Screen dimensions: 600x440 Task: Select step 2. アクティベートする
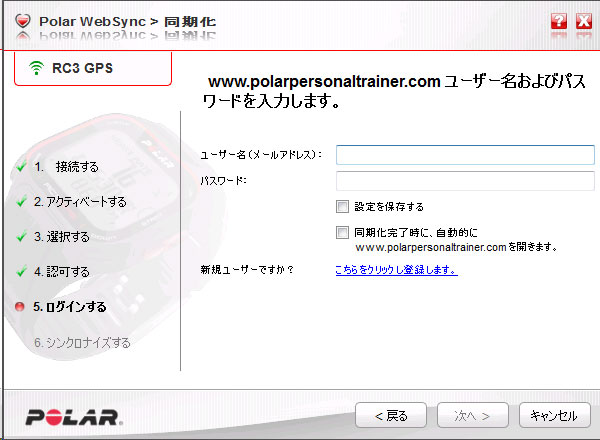(x=80, y=202)
